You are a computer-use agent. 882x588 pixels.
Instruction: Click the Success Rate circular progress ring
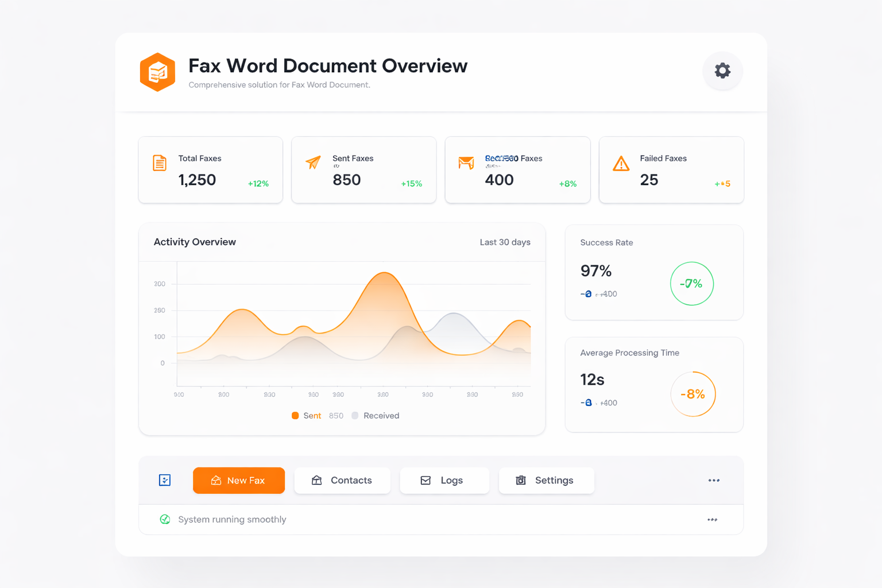point(691,284)
